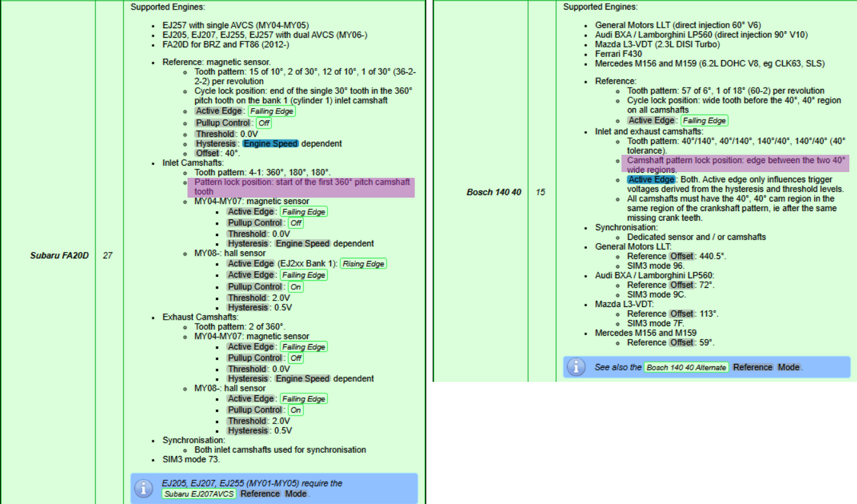The width and height of the screenshot is (857, 504).
Task: Select the purple-highlighted 'Camshaft pattern lock position' text
Action: pyautogui.click(x=736, y=164)
